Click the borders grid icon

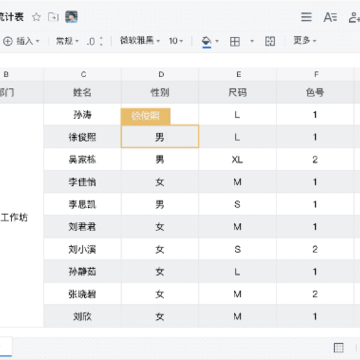tap(235, 41)
